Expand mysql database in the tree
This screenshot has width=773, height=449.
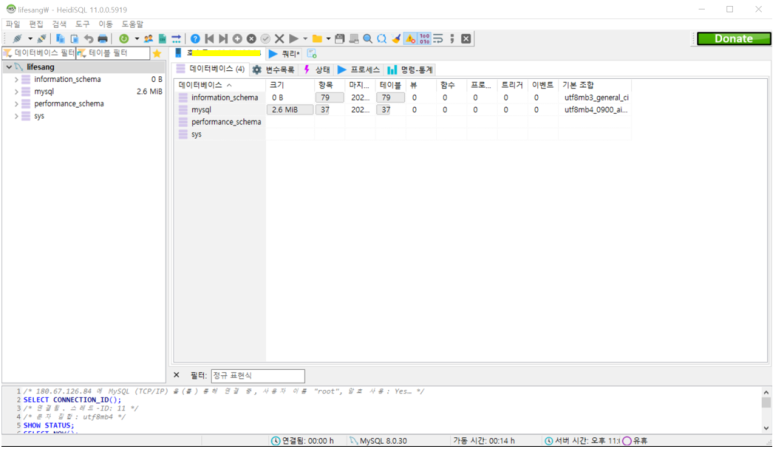16,91
